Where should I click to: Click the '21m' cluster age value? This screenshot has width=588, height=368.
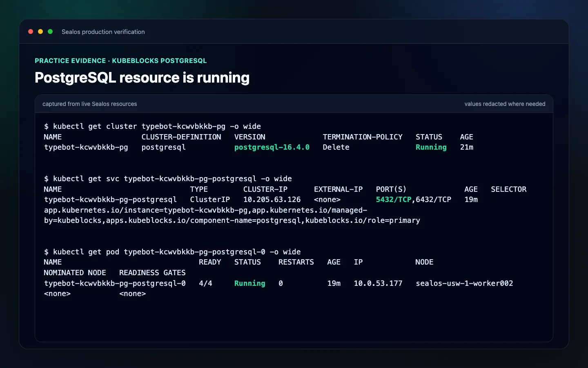(x=467, y=147)
